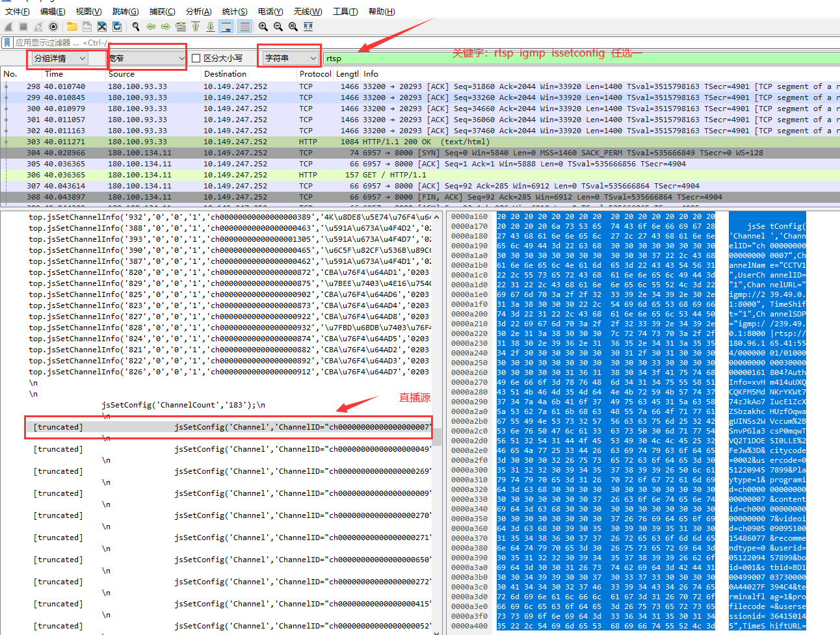
Task: Go to specified packet number
Action: (x=181, y=27)
